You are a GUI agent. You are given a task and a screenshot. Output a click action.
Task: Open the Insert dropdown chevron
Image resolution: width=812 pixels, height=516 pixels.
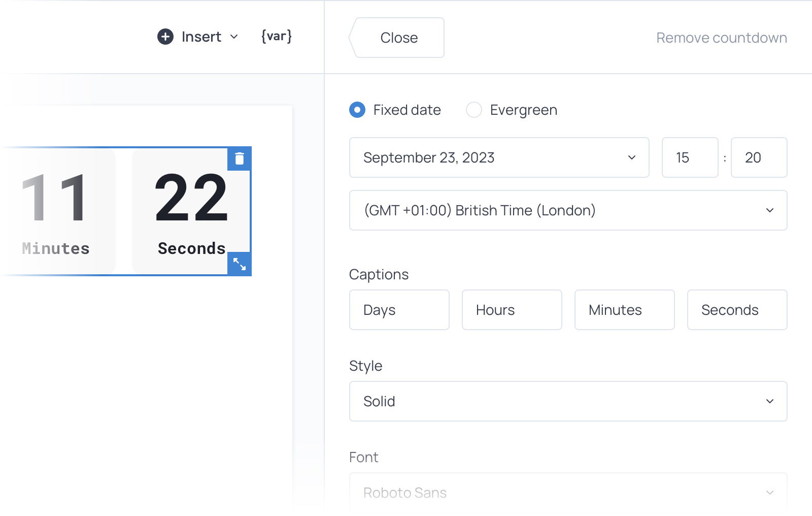click(234, 37)
